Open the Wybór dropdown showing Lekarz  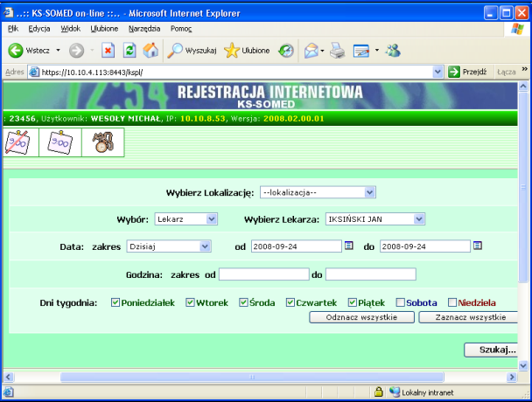pos(185,219)
